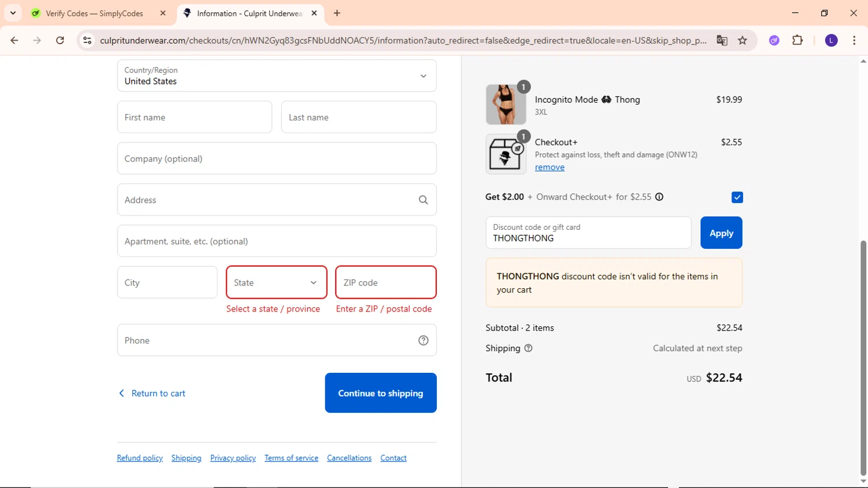The height and width of the screenshot is (488, 868).
Task: Click the invalid discount code message
Action: pyautogui.click(x=614, y=282)
